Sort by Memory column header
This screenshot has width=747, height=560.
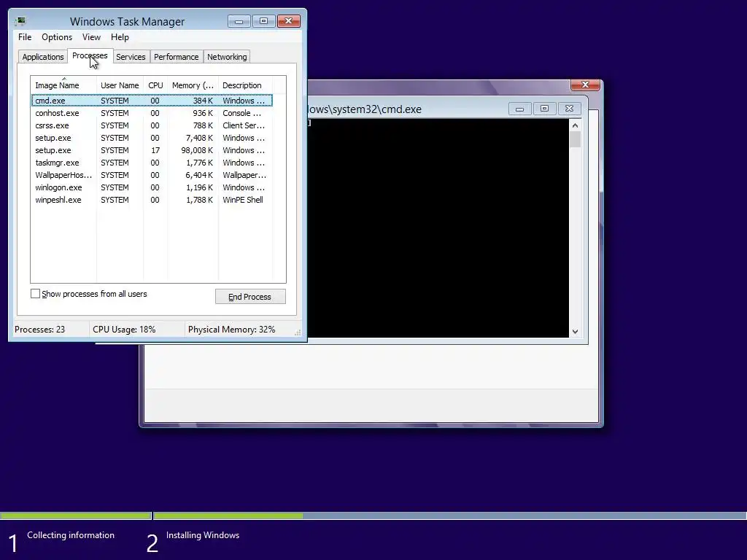(193, 85)
